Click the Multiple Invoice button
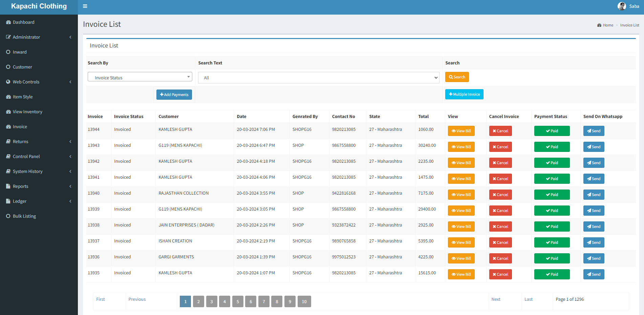 pos(464,94)
